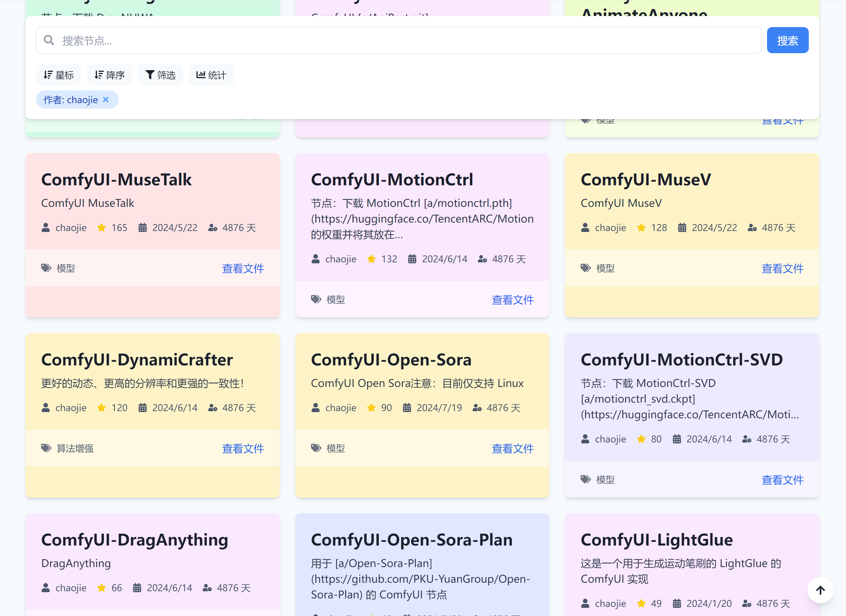The width and height of the screenshot is (846, 616).
Task: Click the tag icon on ComfyUI-MotionCtrl card
Action: point(316,300)
